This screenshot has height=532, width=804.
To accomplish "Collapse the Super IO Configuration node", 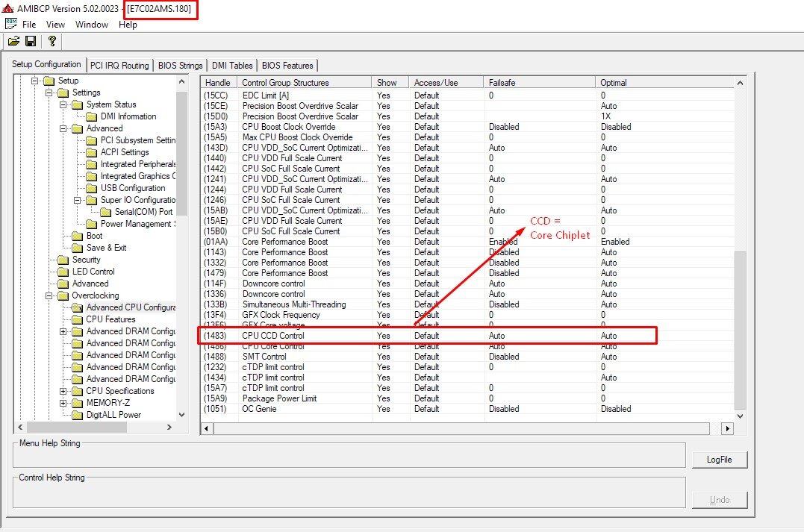I will click(x=78, y=200).
